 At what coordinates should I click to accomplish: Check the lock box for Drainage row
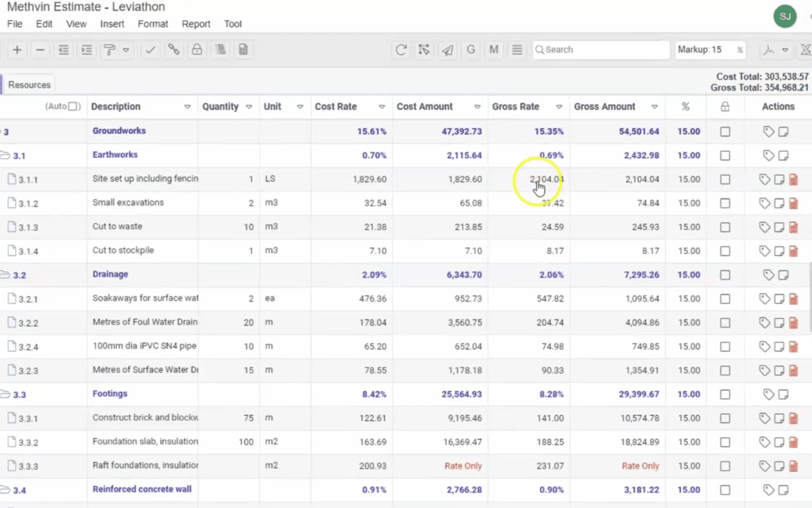pyautogui.click(x=725, y=275)
